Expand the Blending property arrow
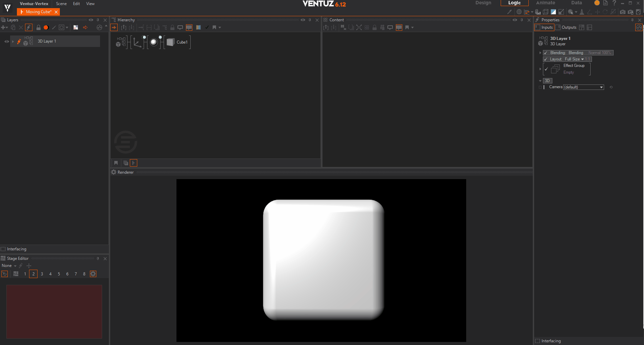The image size is (644, 345). (540, 53)
